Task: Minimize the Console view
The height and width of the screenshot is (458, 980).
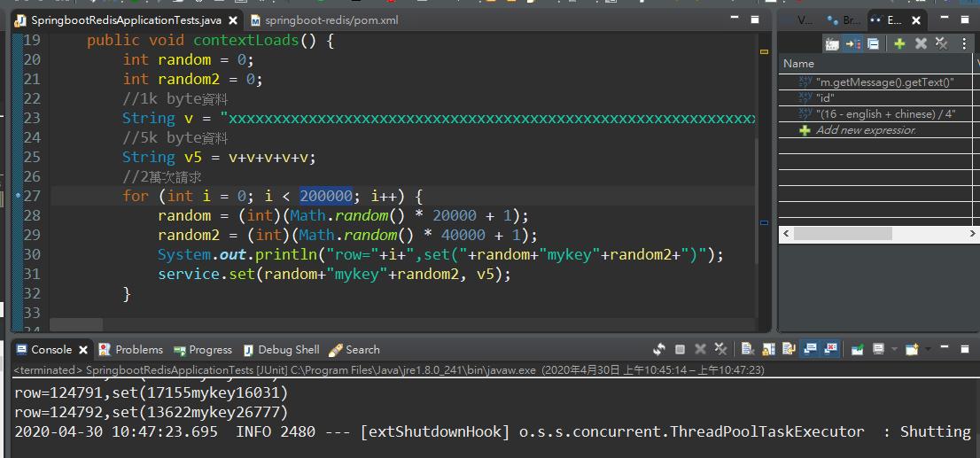Action: (944, 347)
